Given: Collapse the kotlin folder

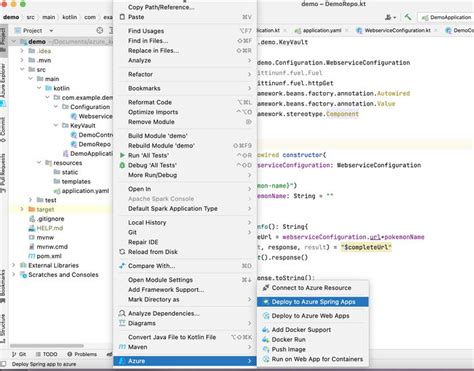Looking at the screenshot, I should click(39, 88).
